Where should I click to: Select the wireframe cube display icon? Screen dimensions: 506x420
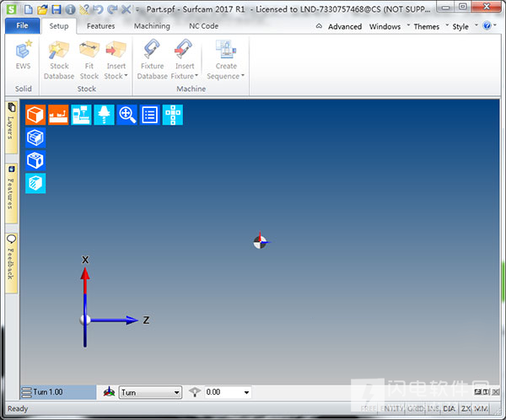(35, 137)
